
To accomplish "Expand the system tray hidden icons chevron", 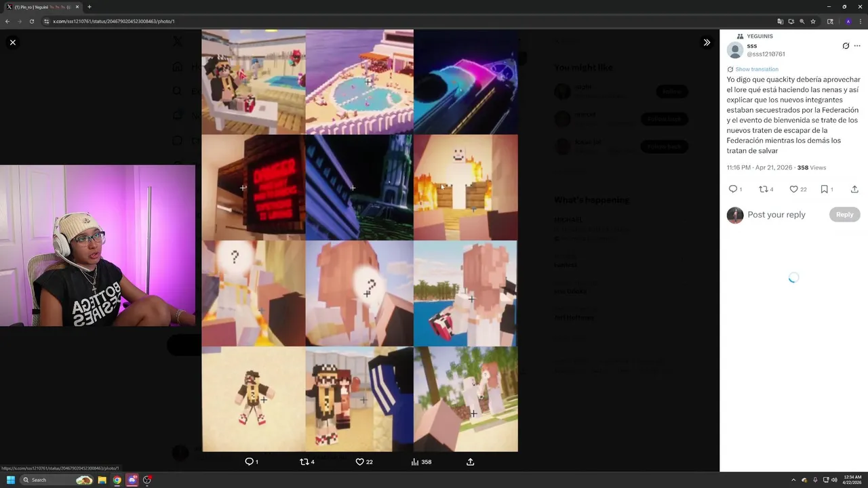I will pyautogui.click(x=793, y=480).
